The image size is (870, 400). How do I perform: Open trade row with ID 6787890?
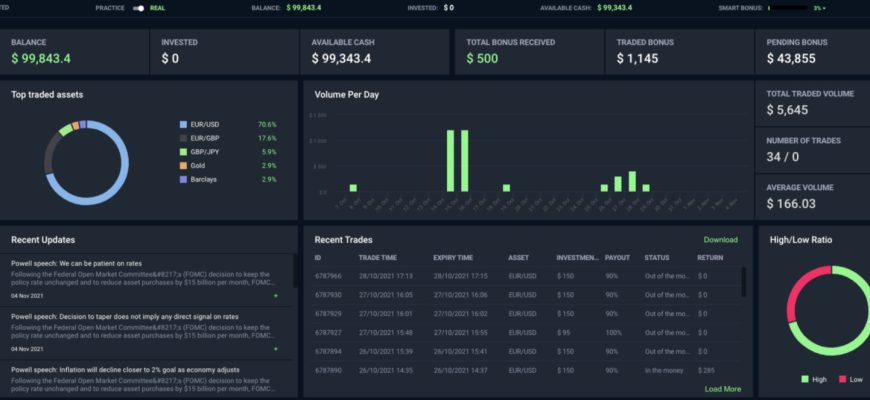coord(526,370)
